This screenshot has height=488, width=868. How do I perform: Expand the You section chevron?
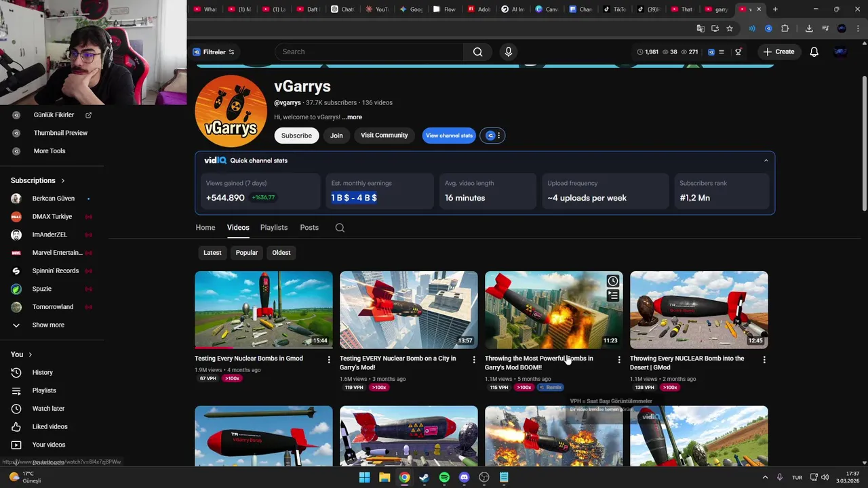tap(30, 354)
